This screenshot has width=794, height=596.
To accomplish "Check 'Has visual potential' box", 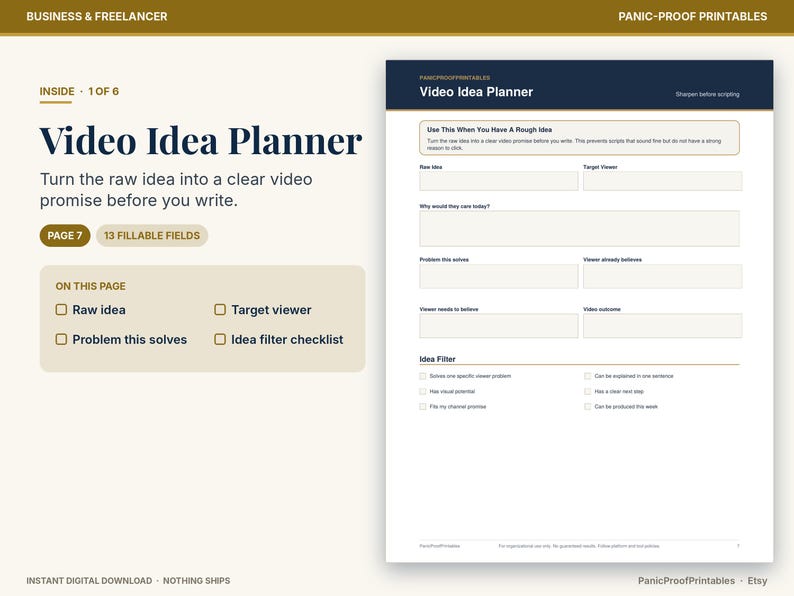I will coord(422,391).
